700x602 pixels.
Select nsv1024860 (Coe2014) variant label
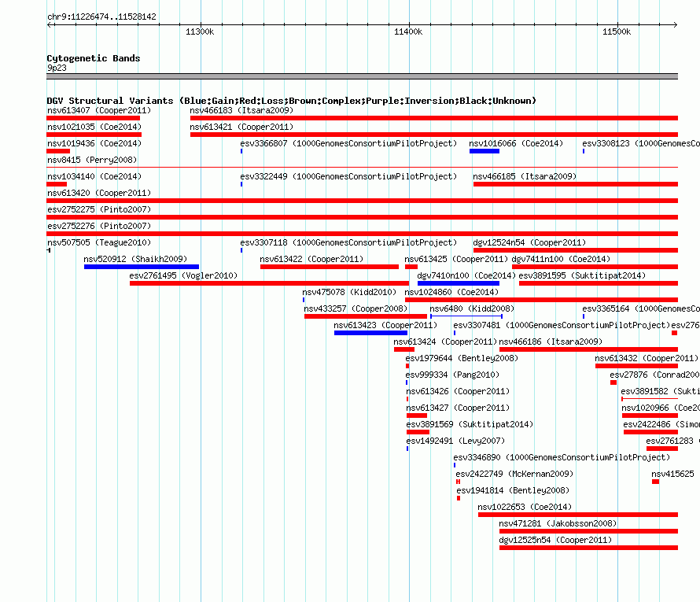point(451,292)
